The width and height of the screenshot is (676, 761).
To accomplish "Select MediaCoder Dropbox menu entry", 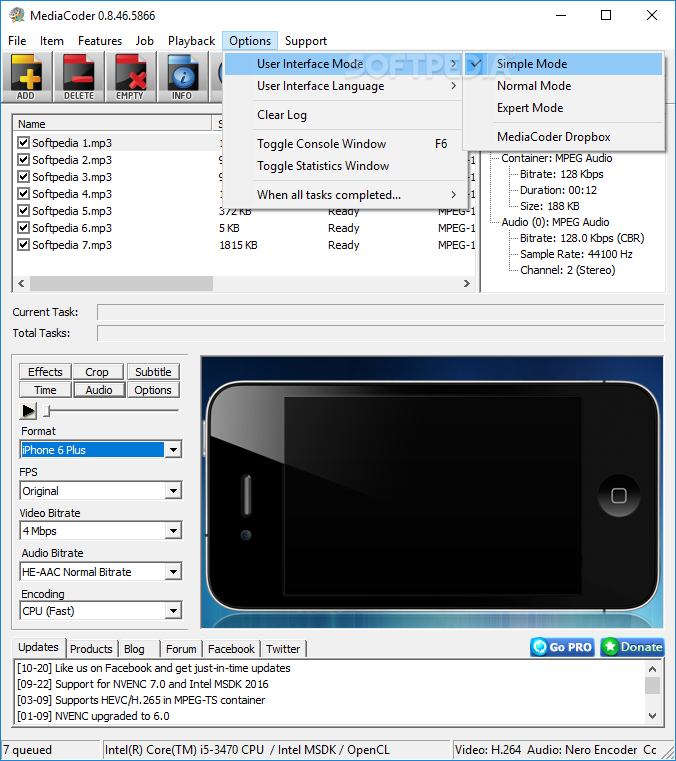I will click(x=564, y=137).
